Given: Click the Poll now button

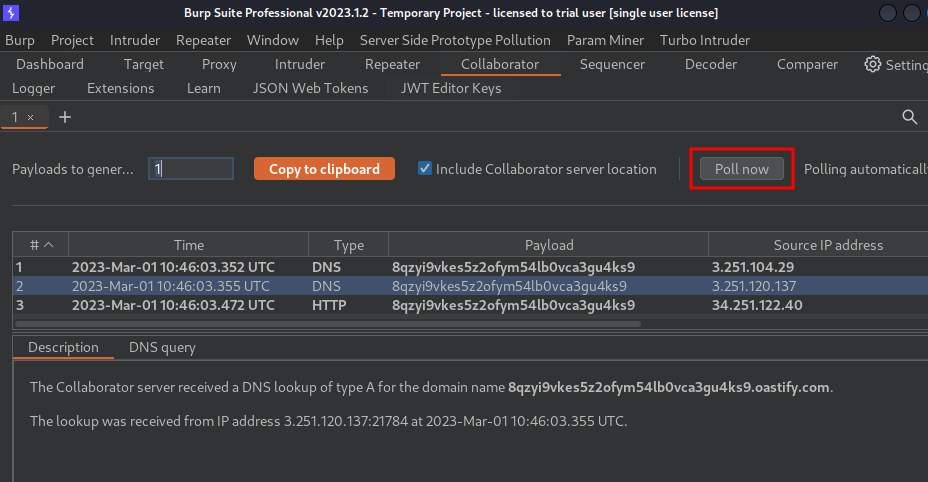Looking at the screenshot, I should (x=742, y=169).
